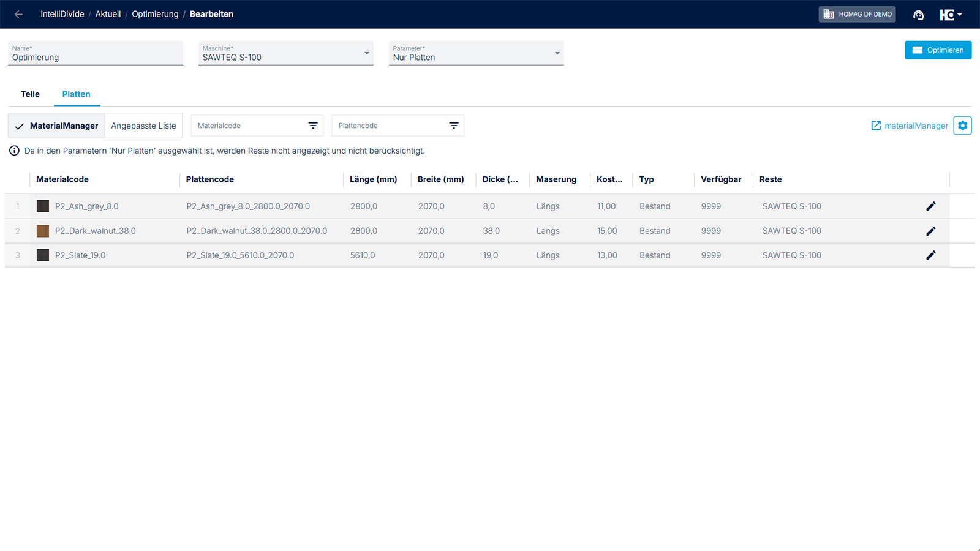Open the Materialcode filter icon
Viewport: 980px width, 551px height.
pos(313,126)
